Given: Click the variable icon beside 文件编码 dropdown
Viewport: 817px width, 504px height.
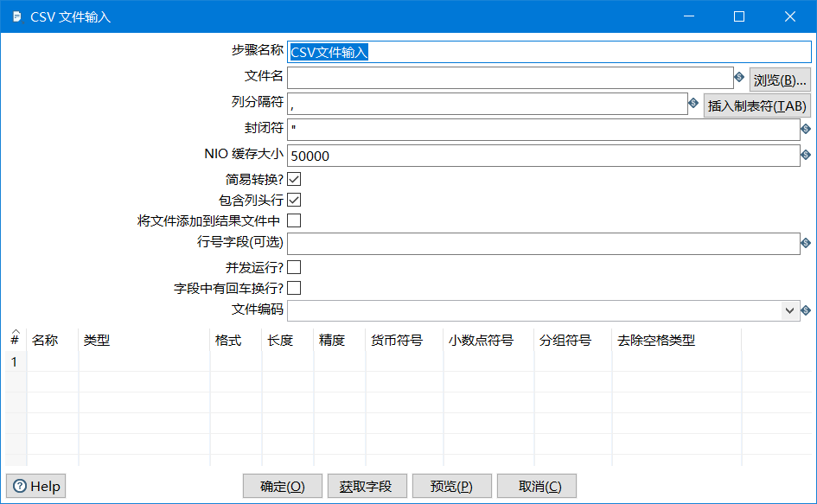Looking at the screenshot, I should click(806, 310).
